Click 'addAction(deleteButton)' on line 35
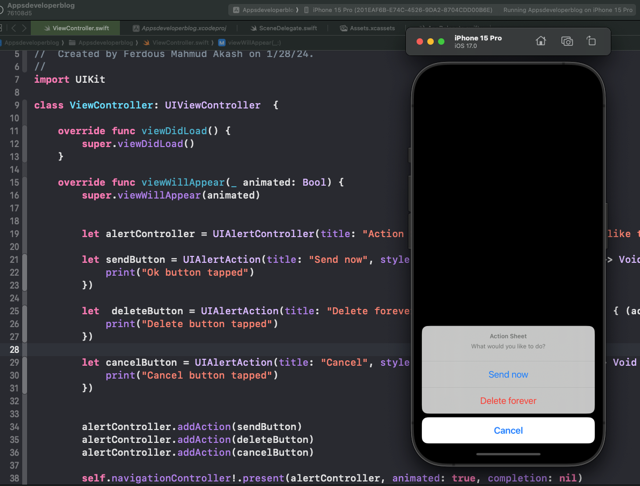The image size is (640, 486). (245, 439)
